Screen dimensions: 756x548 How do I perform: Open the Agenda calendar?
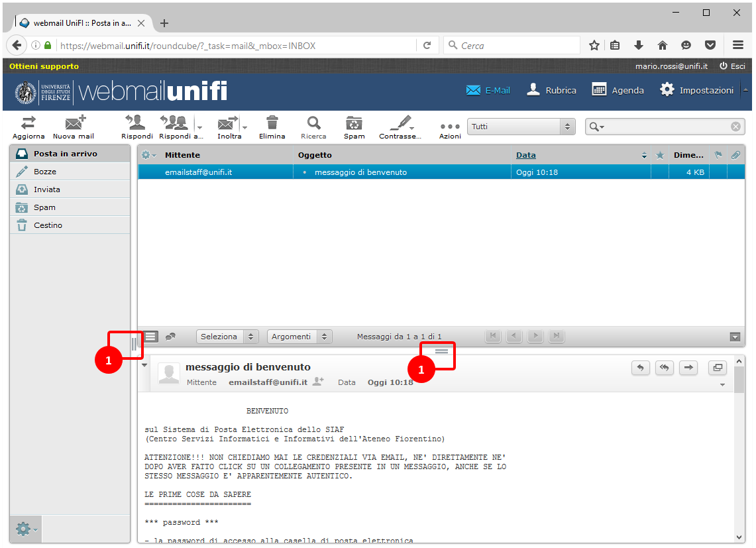pyautogui.click(x=618, y=89)
